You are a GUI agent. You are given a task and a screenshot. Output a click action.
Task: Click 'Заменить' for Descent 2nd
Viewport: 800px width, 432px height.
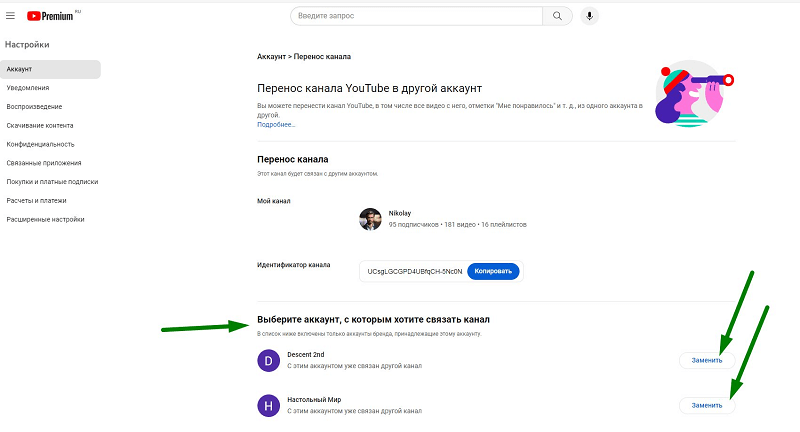tap(707, 360)
